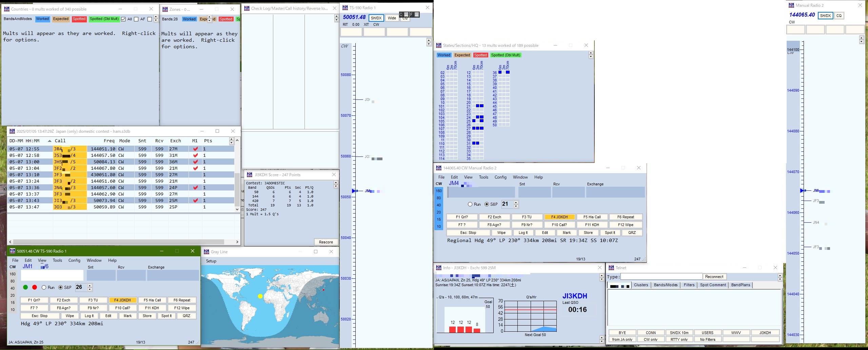Click F1 Qrl? in Radio 1 entry window
This screenshot has height=350, width=868.
34,300
